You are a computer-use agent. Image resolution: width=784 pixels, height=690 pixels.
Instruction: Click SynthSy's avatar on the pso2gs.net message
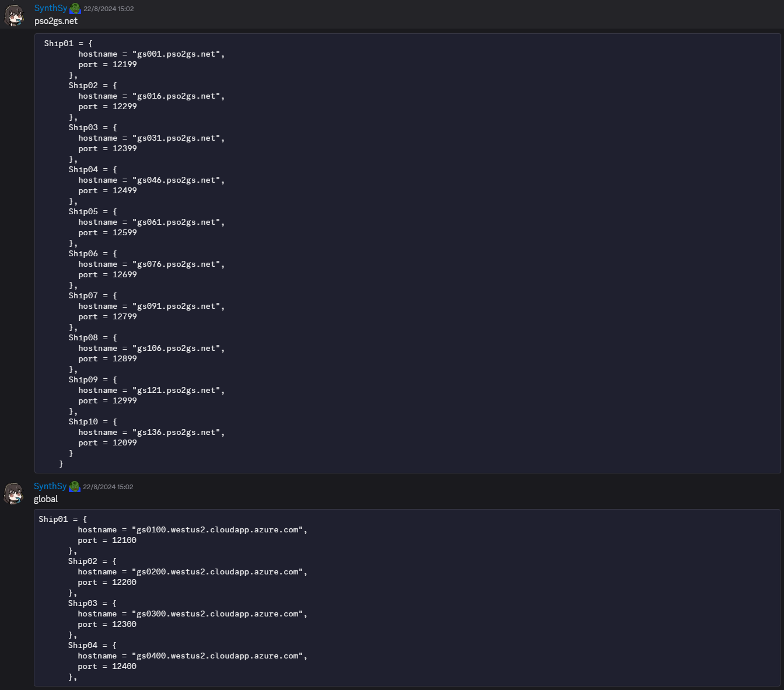pos(14,16)
